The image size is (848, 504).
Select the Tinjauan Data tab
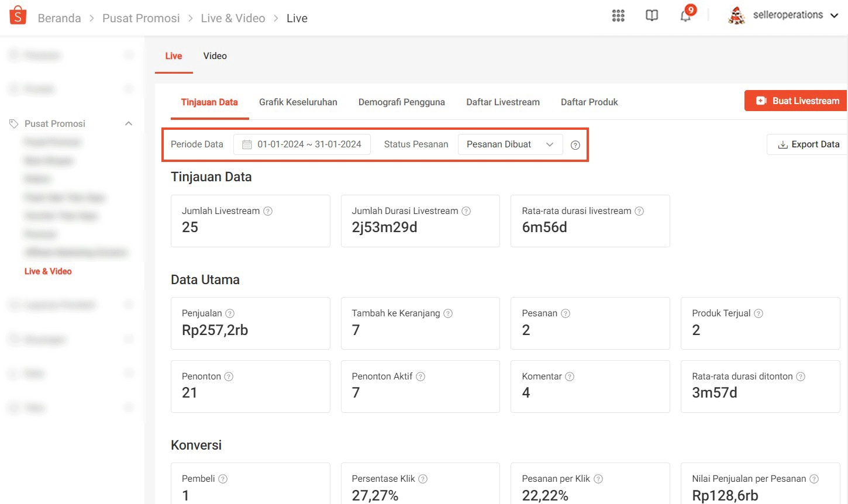209,102
